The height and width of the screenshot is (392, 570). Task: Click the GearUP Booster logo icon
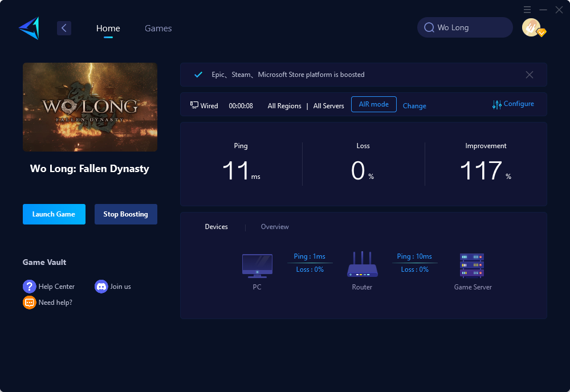(x=29, y=28)
